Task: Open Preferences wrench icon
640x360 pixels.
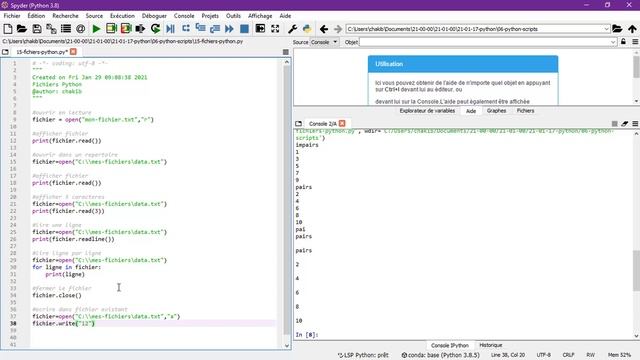Action: pos(292,29)
